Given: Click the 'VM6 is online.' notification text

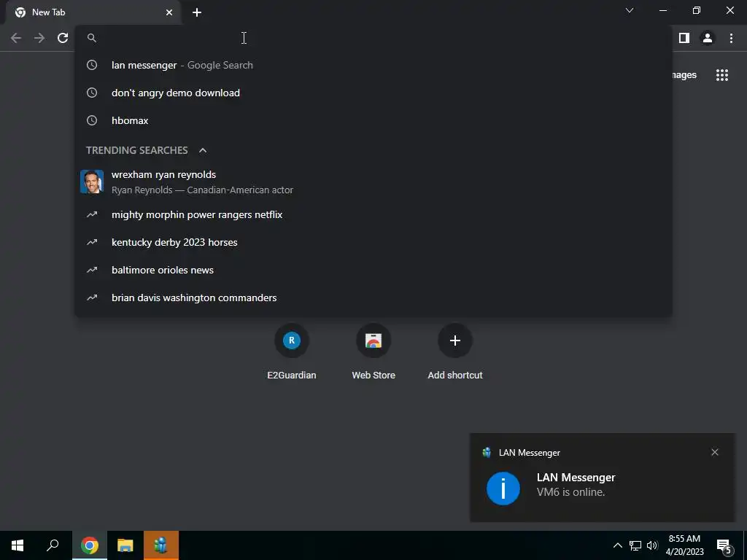Looking at the screenshot, I should point(570,492).
